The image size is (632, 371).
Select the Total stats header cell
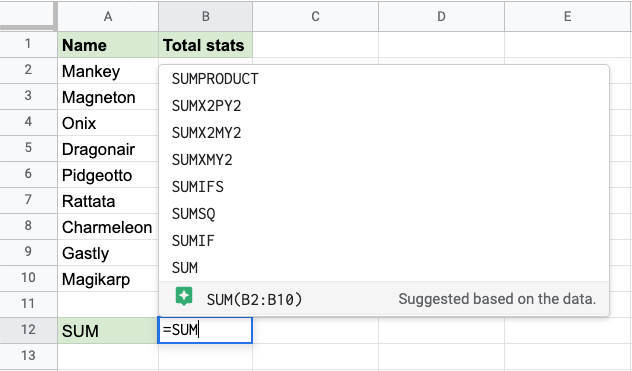[206, 45]
